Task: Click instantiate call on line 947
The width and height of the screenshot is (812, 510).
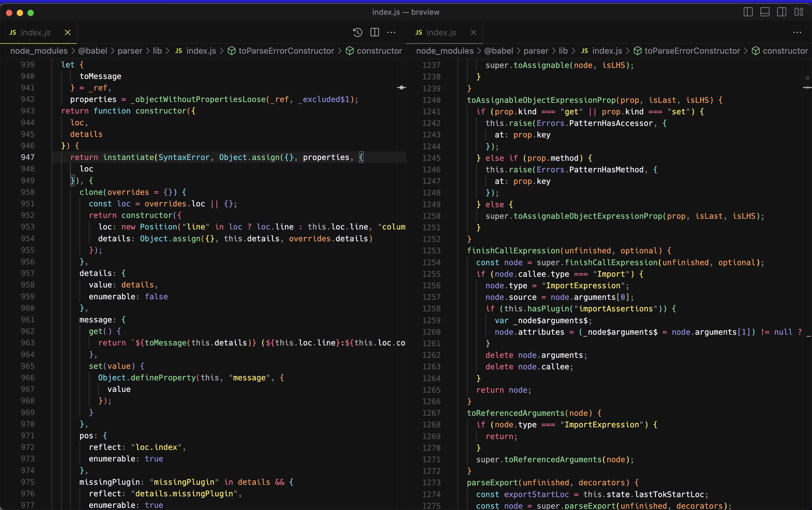Action: (x=128, y=157)
